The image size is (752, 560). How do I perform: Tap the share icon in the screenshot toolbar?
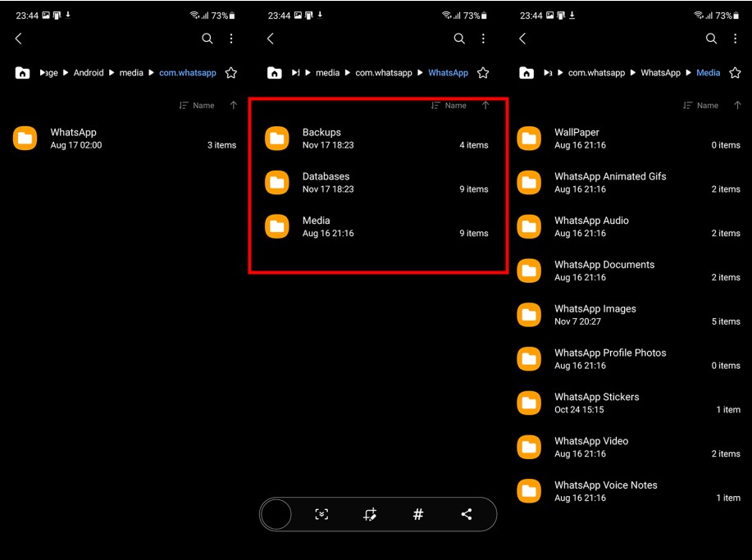coord(466,514)
